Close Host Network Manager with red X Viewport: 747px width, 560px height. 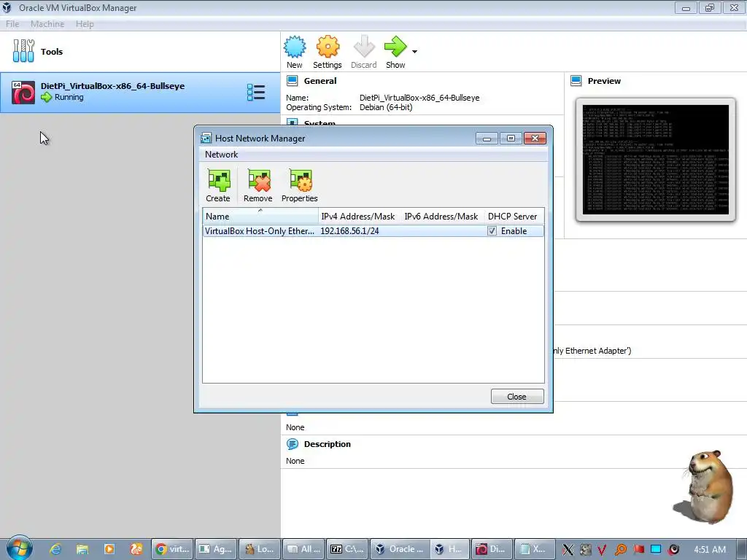(535, 138)
